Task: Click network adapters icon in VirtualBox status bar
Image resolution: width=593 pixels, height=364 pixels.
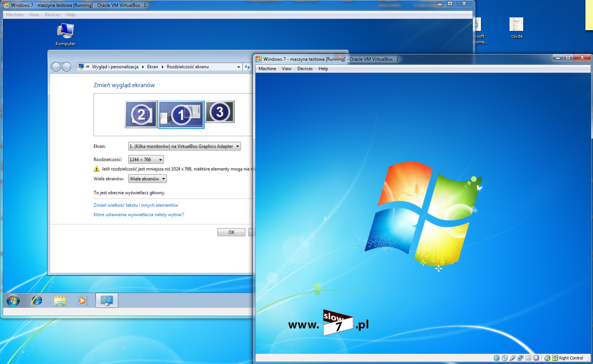Action: (521, 358)
